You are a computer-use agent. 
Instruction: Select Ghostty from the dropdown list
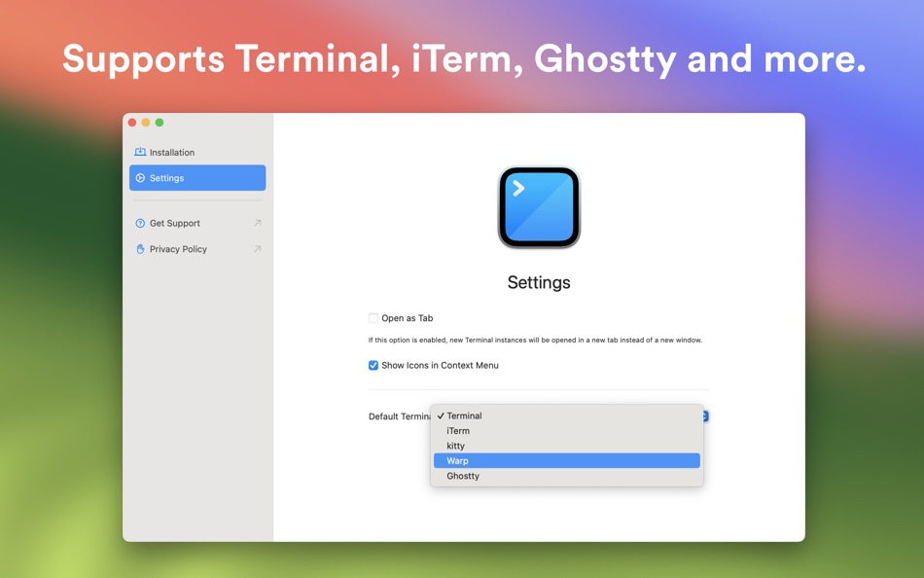(x=567, y=476)
